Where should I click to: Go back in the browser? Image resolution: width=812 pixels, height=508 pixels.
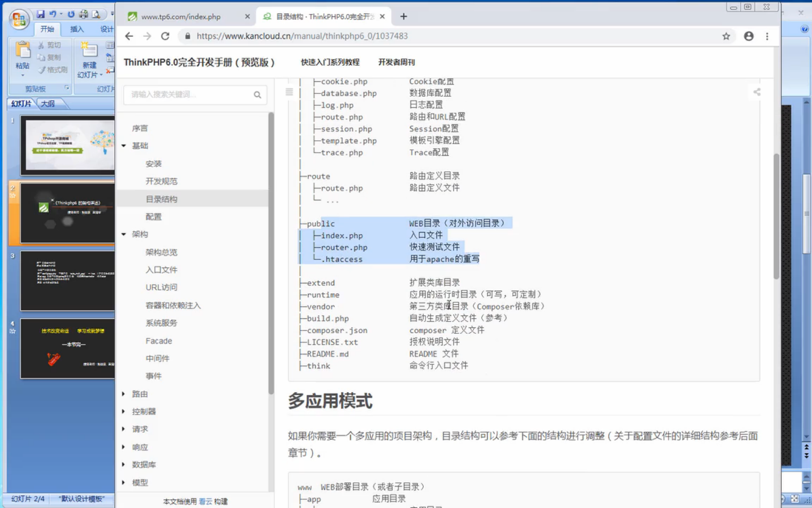click(129, 36)
